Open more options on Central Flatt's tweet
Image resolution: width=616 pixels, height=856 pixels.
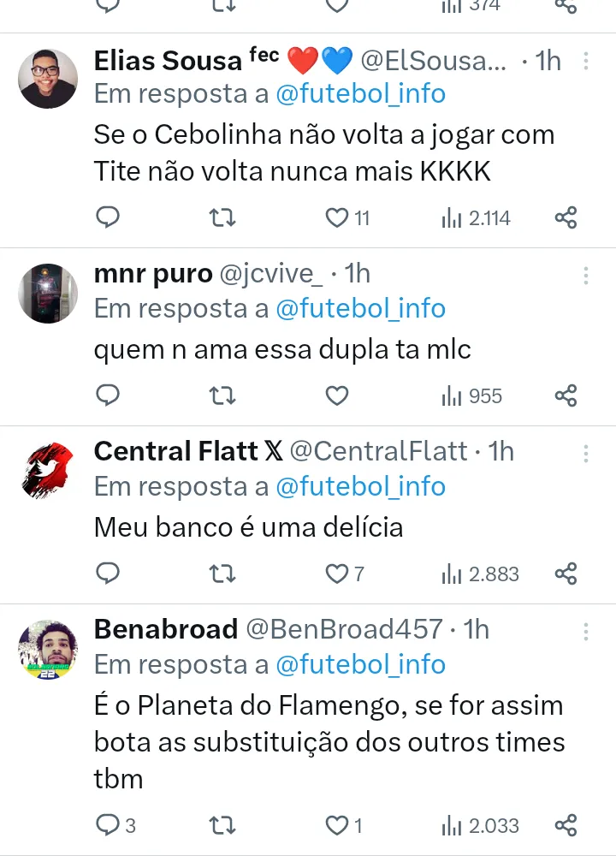586,453
